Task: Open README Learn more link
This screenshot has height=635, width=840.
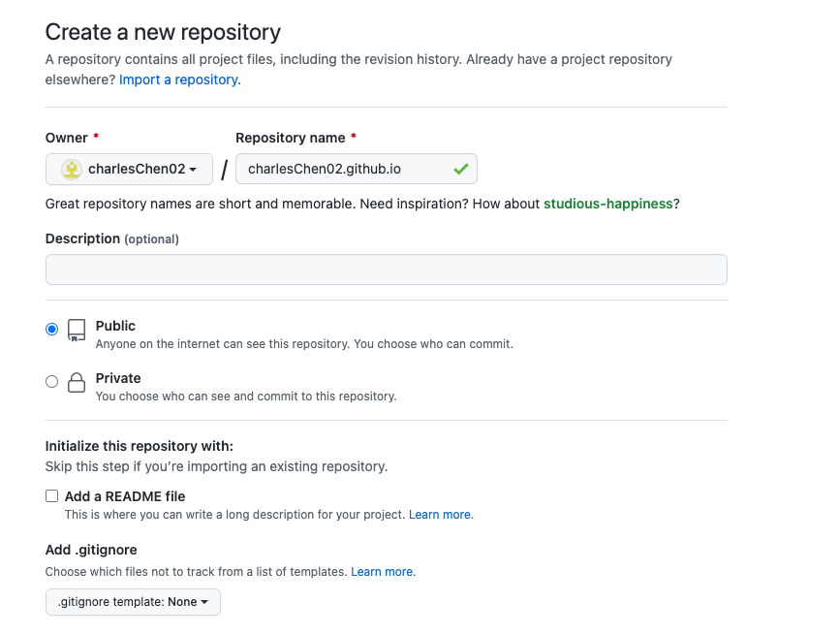Action: click(441, 515)
